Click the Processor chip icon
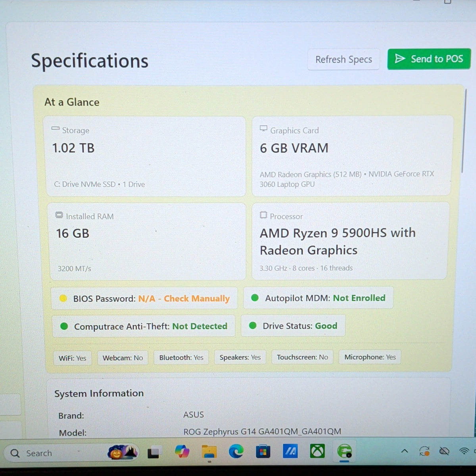The width and height of the screenshot is (476, 476). (263, 215)
